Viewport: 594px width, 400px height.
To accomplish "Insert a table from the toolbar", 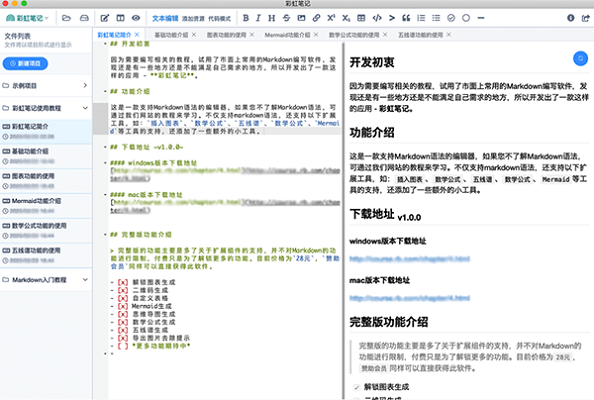I will [x=361, y=18].
